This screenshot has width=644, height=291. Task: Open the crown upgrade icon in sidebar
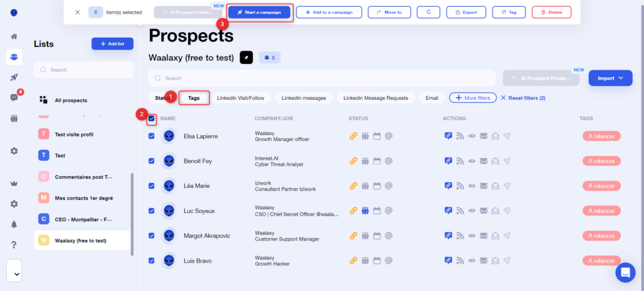pyautogui.click(x=14, y=184)
